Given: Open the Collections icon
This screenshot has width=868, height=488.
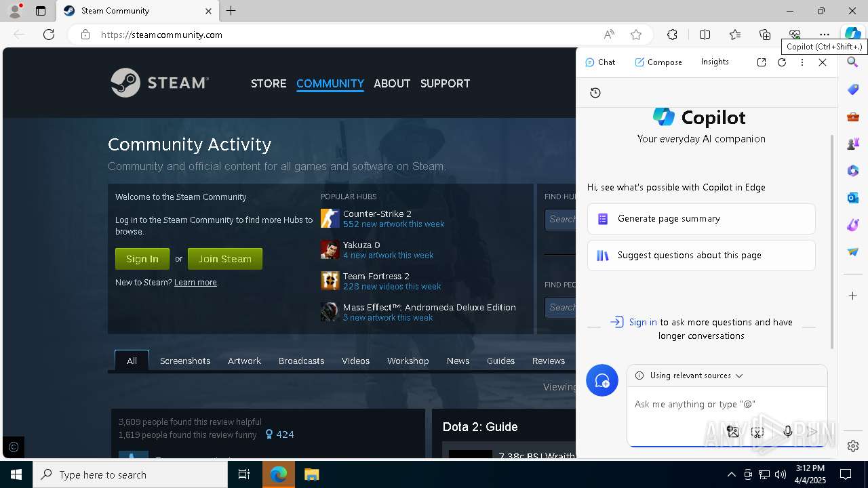Looking at the screenshot, I should pos(765,35).
